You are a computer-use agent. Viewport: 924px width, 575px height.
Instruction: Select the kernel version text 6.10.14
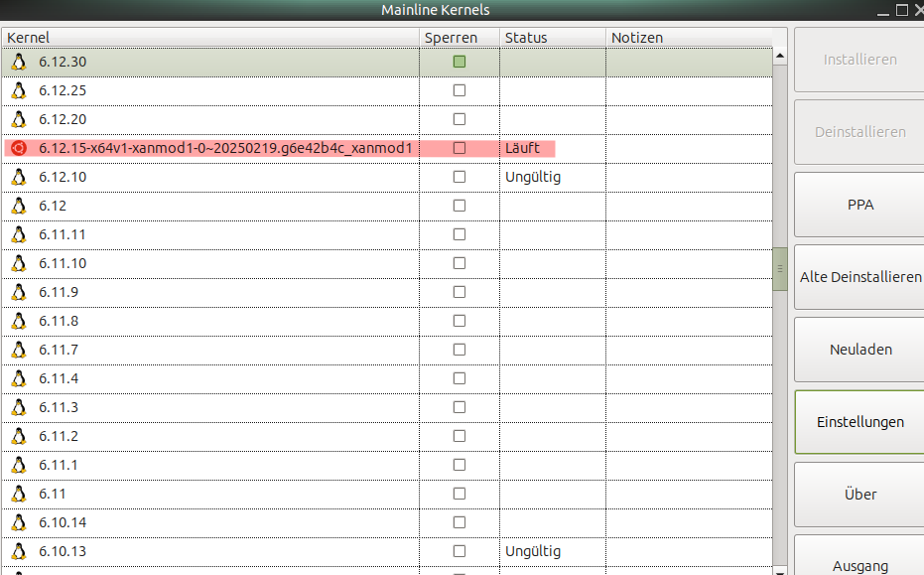(x=63, y=523)
